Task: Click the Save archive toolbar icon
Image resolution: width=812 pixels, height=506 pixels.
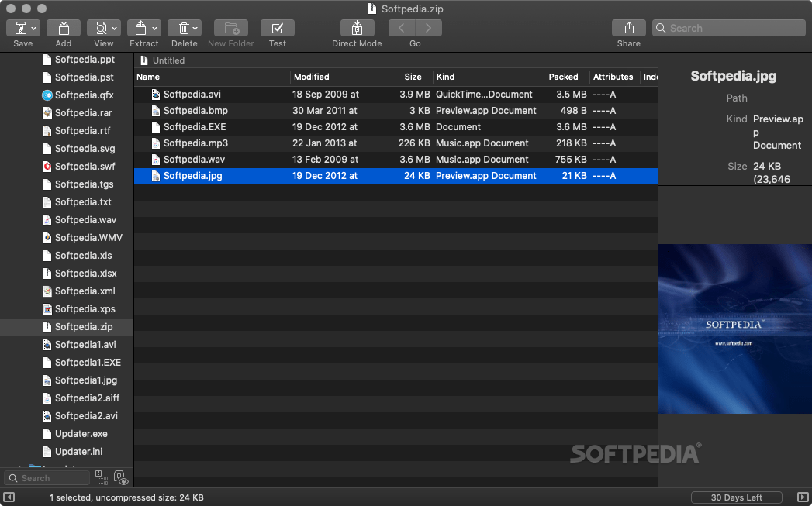Action: 20,28
